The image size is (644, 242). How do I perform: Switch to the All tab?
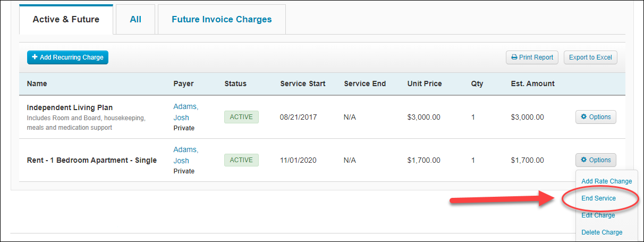(135, 20)
